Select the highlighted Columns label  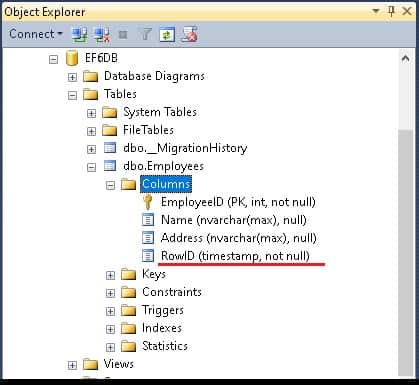166,184
